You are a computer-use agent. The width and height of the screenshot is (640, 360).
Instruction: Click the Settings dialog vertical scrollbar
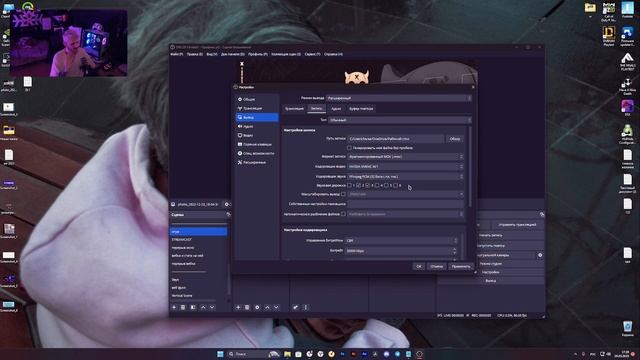470,167
